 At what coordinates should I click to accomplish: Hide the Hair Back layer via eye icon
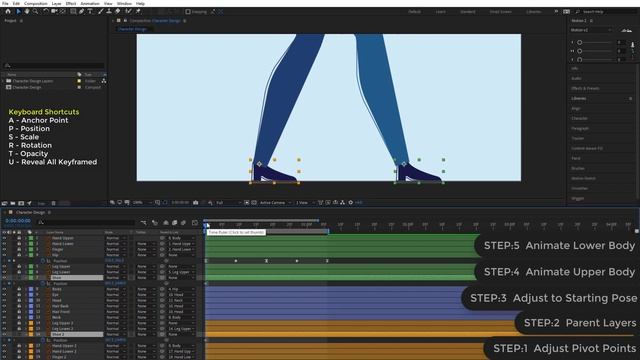point(4,306)
